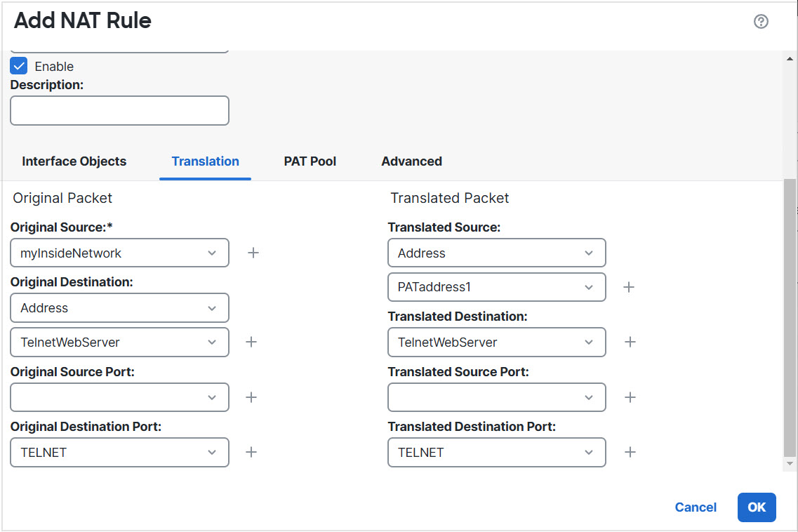Expand the Original Source myInsideNetwork dropdown

tap(119, 253)
